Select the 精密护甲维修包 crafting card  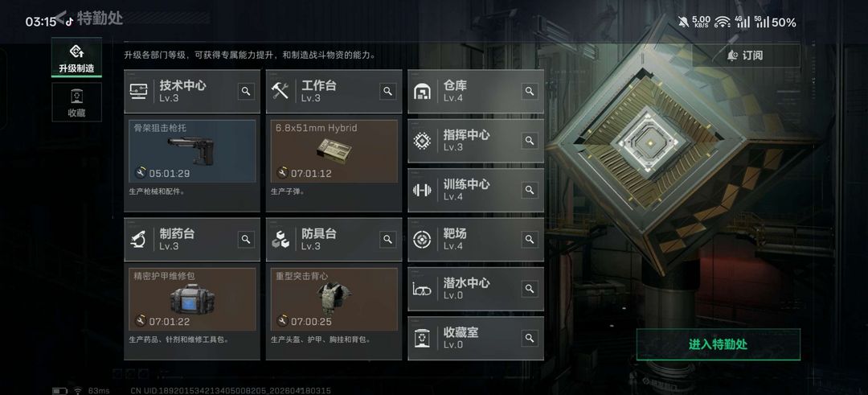pos(192,299)
